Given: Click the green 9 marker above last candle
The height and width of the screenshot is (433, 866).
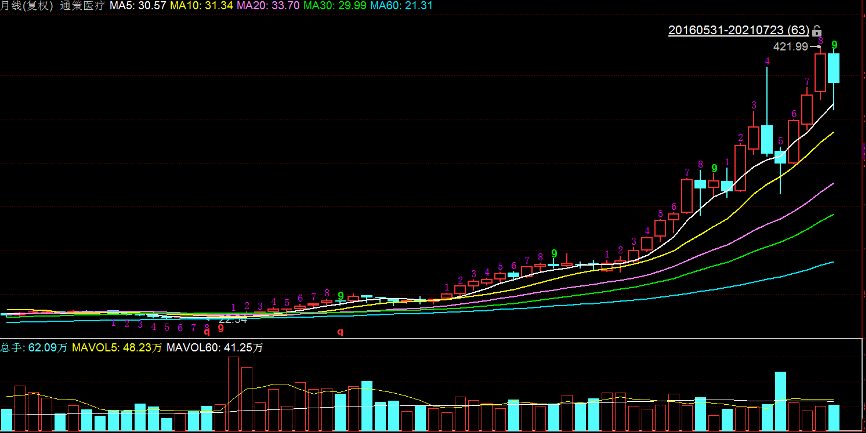Looking at the screenshot, I should tap(834, 45).
